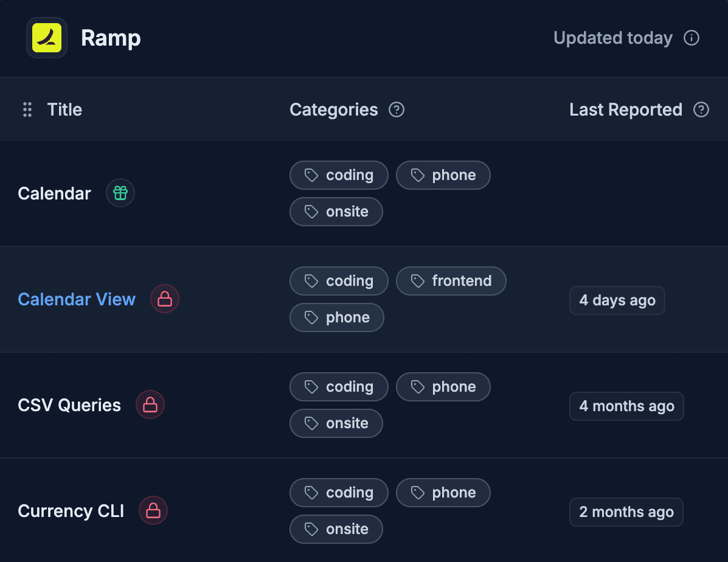Click the Last Reported help icon
This screenshot has height=562, width=728.
click(x=701, y=109)
